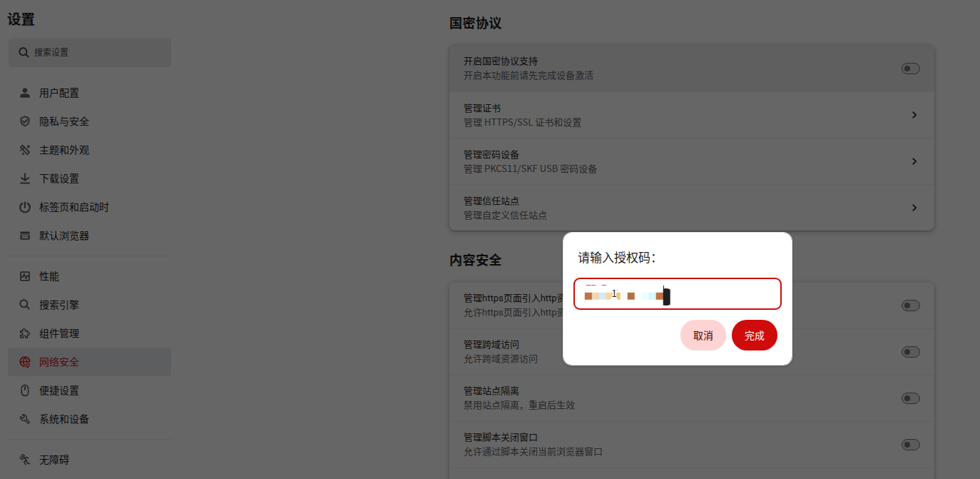Click the 标签页和启动时 power icon
This screenshot has height=479, width=980.
tap(25, 207)
